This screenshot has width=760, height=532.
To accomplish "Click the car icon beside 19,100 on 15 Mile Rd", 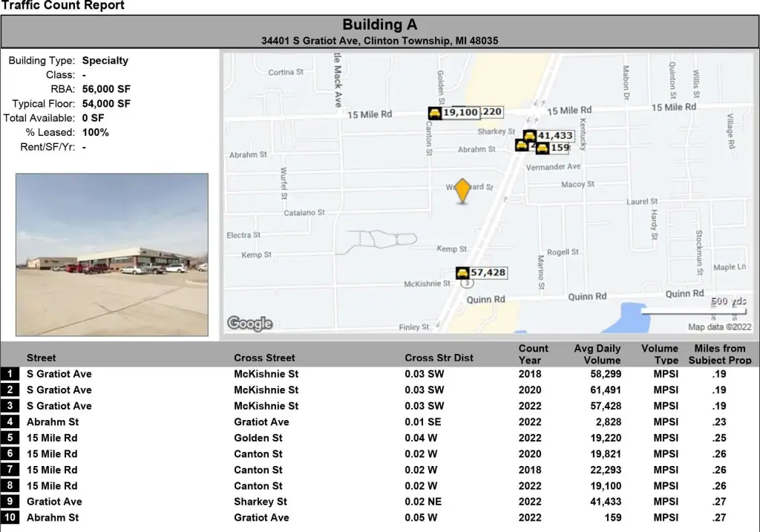I will point(435,113).
